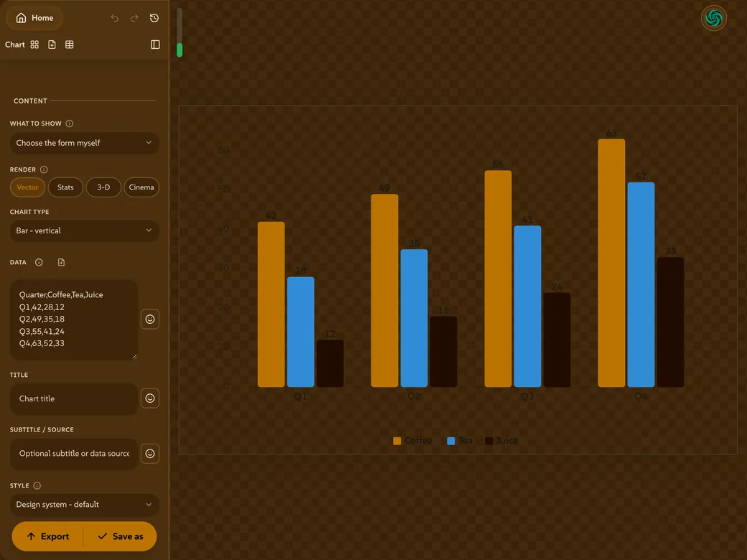Click the Q1 axis label
747x560 pixels.
pyautogui.click(x=301, y=396)
